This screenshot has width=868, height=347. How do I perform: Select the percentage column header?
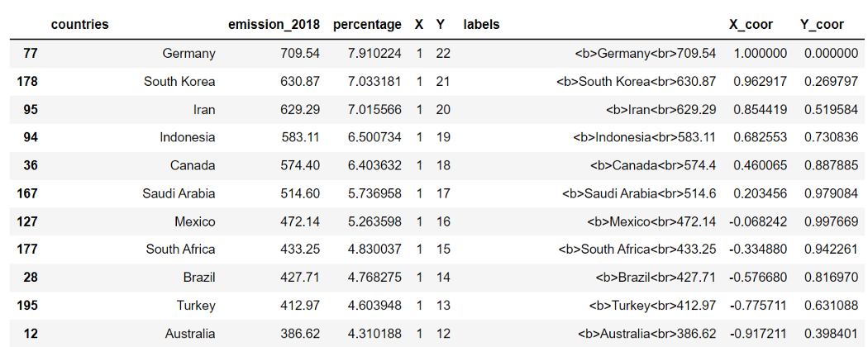(x=367, y=25)
